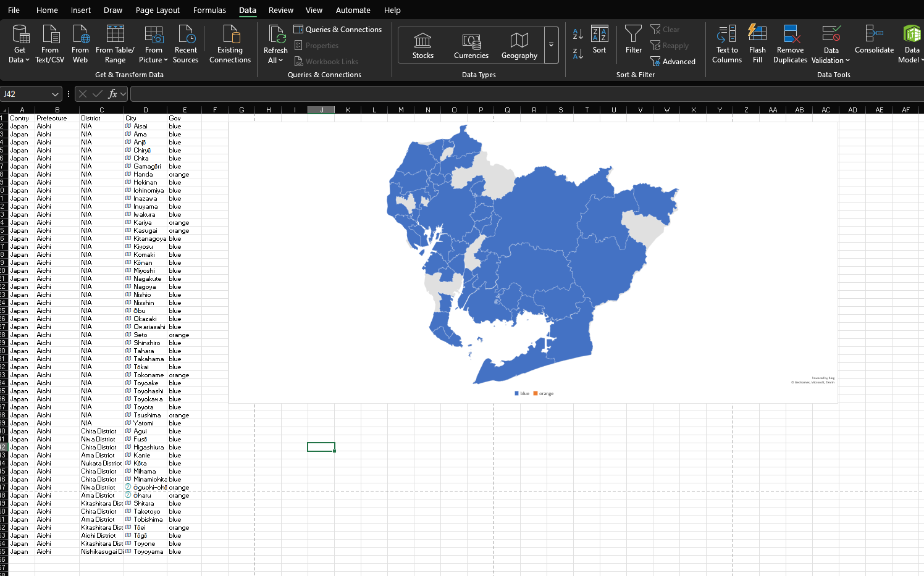Open Text to Columns wizard
Screen dimensions: 924x576
tap(727, 44)
